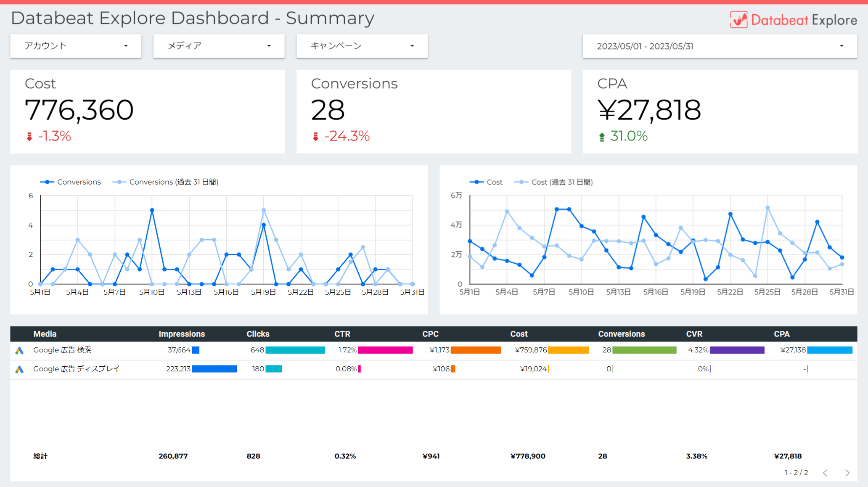Sort table by Impressions column header
Screen dimensions: 868x487
tap(182, 334)
